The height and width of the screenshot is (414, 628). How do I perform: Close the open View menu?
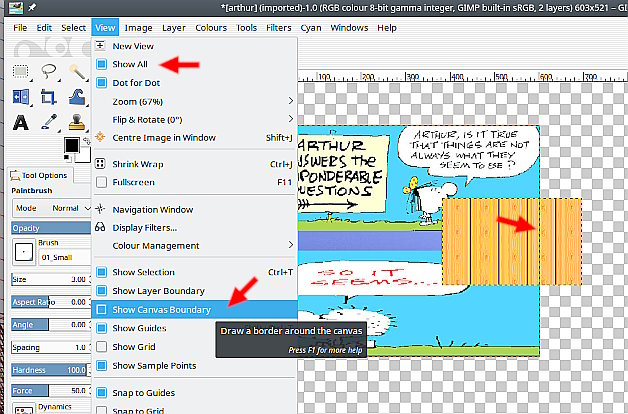pyautogui.click(x=105, y=28)
